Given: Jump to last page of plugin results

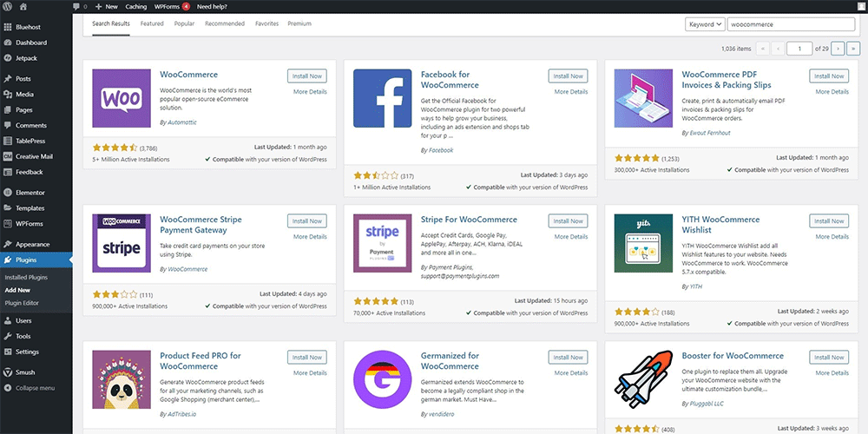Looking at the screenshot, I should (x=854, y=49).
